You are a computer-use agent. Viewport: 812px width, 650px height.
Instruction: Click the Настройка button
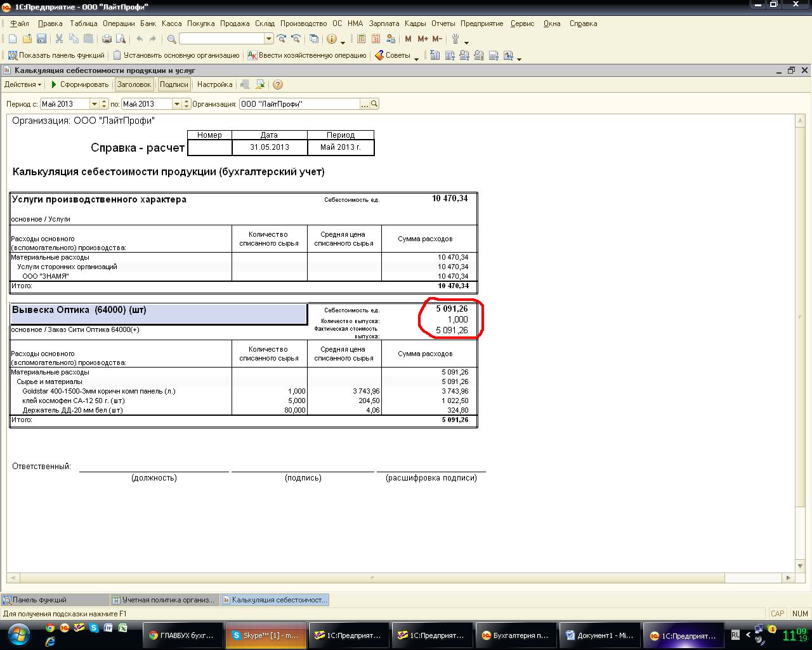tap(214, 84)
